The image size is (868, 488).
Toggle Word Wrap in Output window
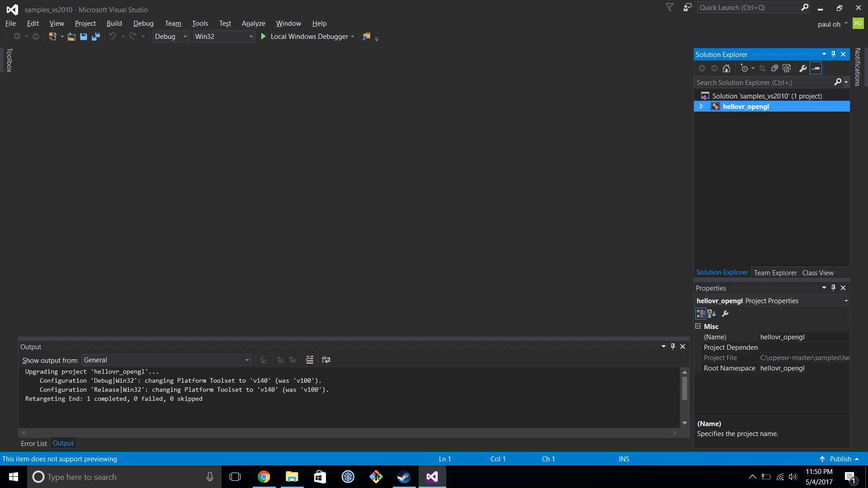tap(326, 360)
